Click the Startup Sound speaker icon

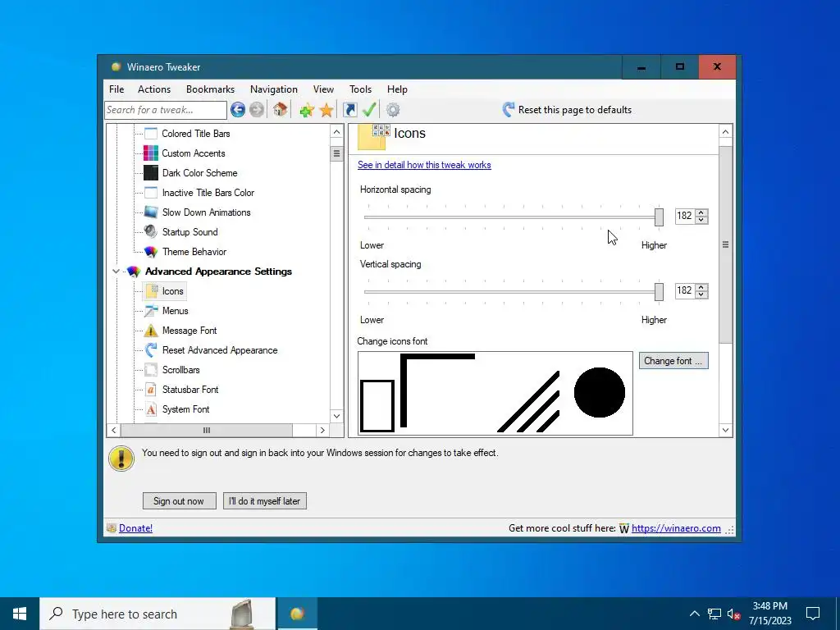pyautogui.click(x=151, y=232)
